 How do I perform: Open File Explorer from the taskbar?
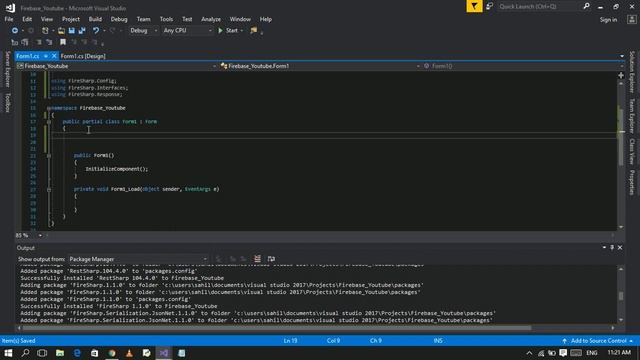(60, 353)
